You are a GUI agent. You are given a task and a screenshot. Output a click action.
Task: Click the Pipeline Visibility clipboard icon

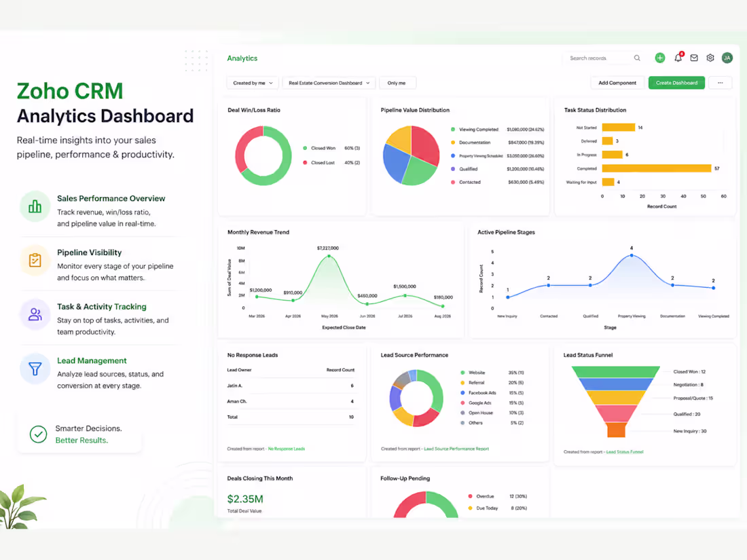35,260
